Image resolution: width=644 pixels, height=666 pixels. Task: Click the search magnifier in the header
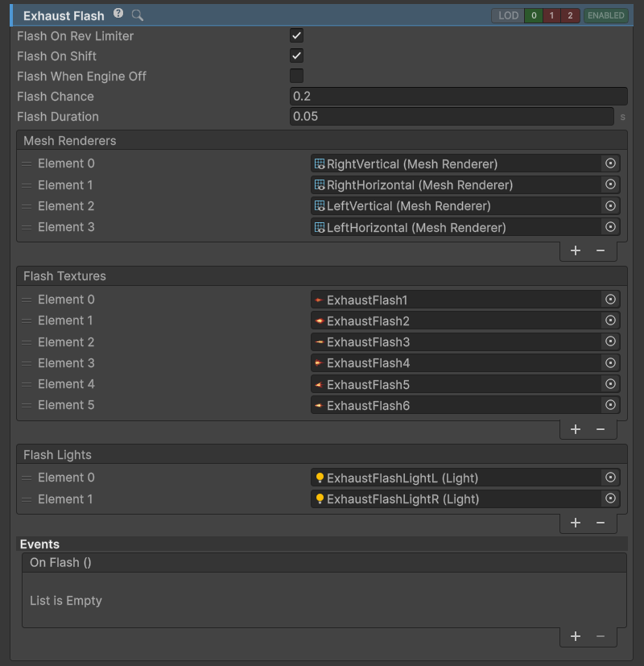tap(137, 16)
